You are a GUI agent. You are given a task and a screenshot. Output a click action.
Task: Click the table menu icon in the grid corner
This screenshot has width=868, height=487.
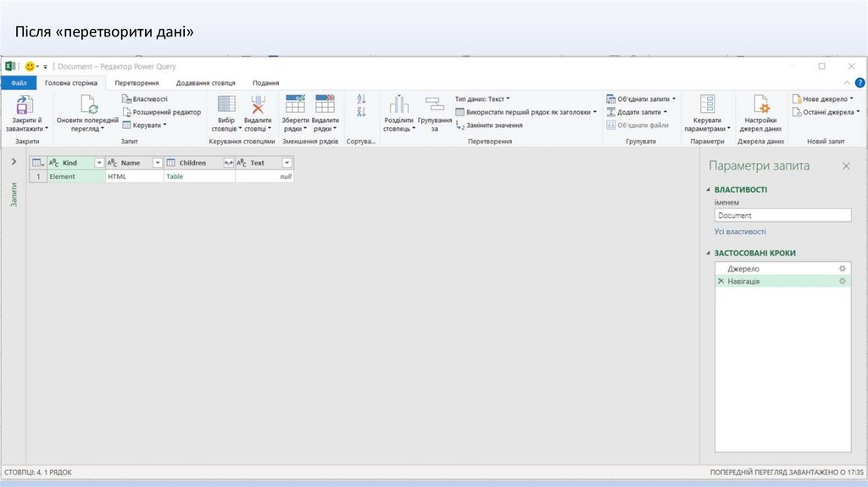tap(37, 163)
